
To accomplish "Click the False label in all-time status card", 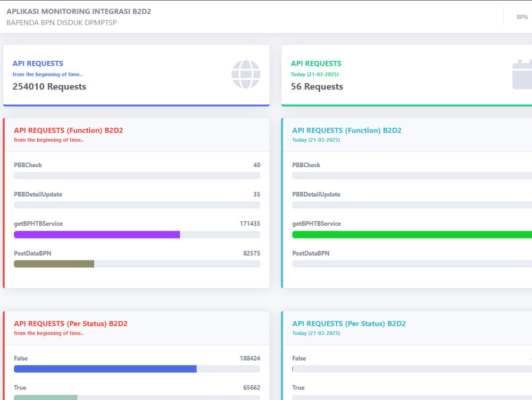I will pos(21,358).
